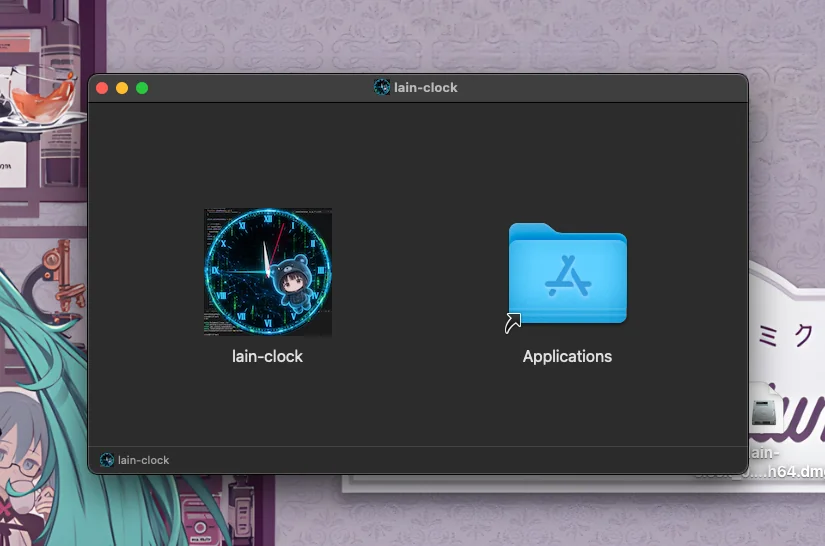This screenshot has height=546, width=825.
Task: Click the purple patterned desktop wallpaper above window
Action: coord(421,37)
